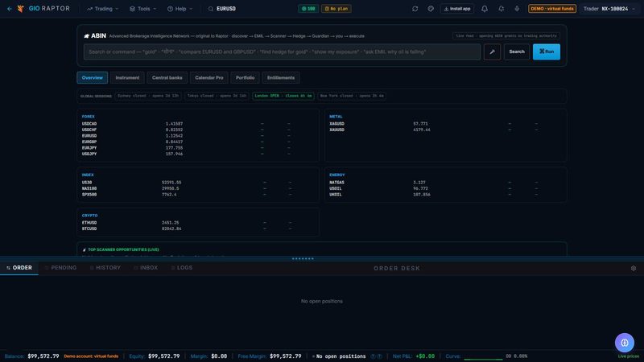The height and width of the screenshot is (362, 644).
Task: Select the EURUSD row in Forex list
Action: click(197, 136)
